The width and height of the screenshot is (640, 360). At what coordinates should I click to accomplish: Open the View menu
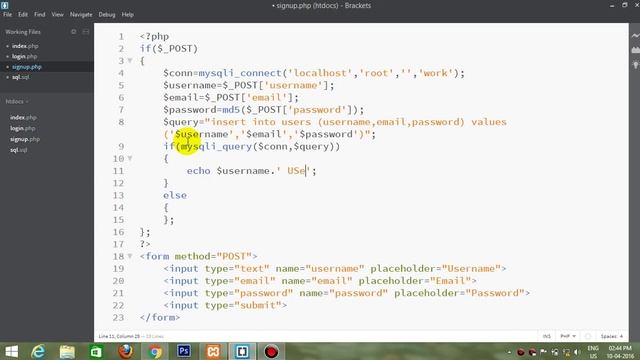coord(58,14)
